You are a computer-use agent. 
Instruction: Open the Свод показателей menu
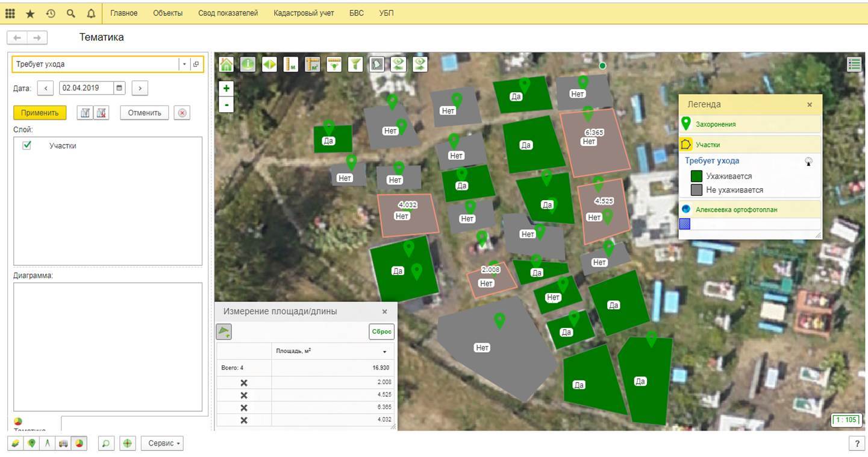coord(228,13)
